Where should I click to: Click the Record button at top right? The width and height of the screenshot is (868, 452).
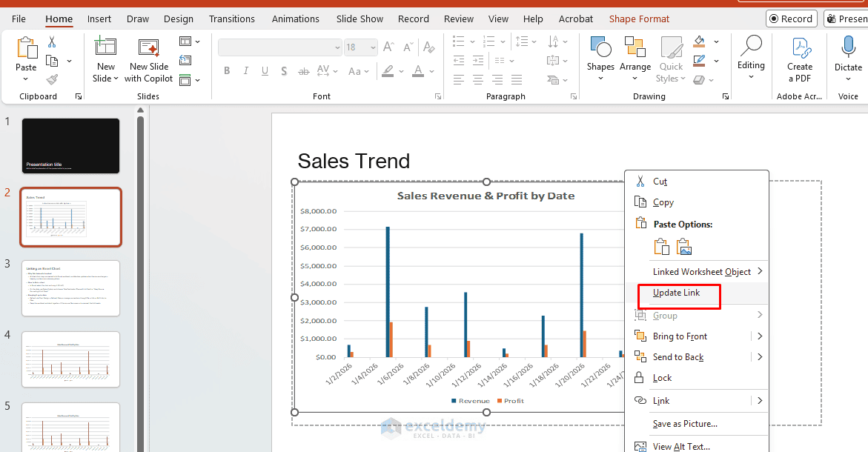[x=792, y=19]
